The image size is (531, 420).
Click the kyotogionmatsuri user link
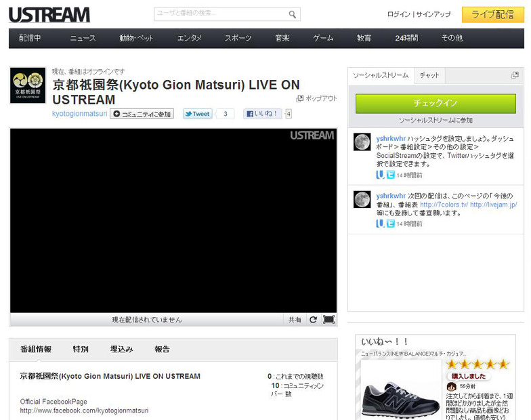(80, 114)
